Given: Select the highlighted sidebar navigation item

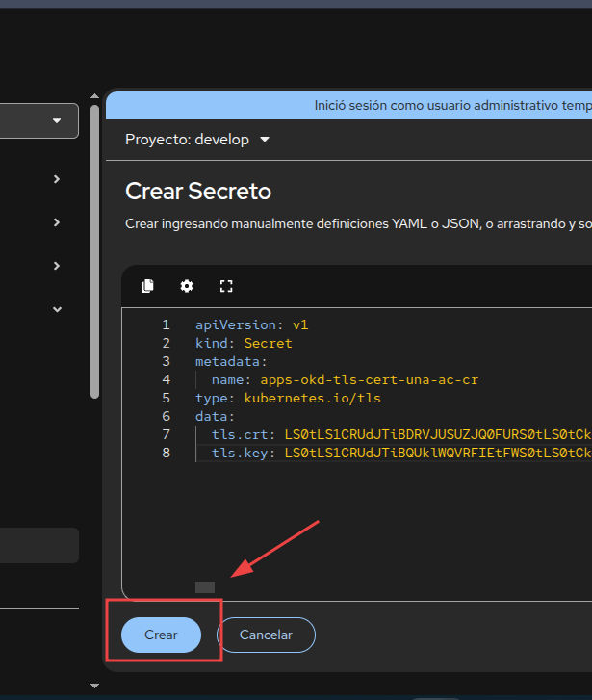Looking at the screenshot, I should (39, 545).
